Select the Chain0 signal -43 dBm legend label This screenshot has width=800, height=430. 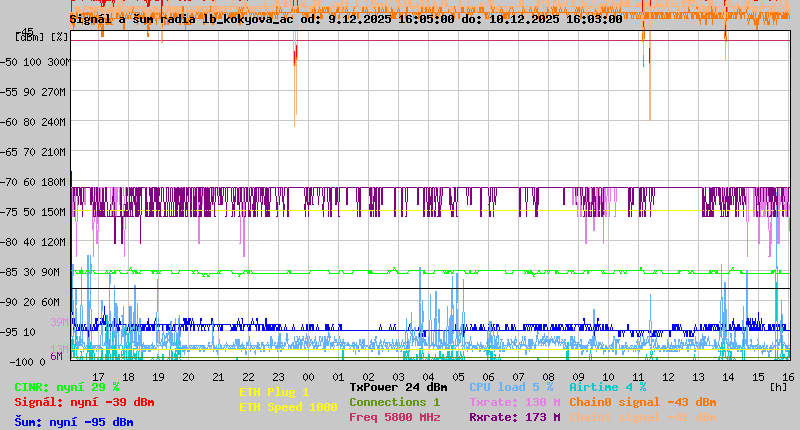(x=642, y=402)
